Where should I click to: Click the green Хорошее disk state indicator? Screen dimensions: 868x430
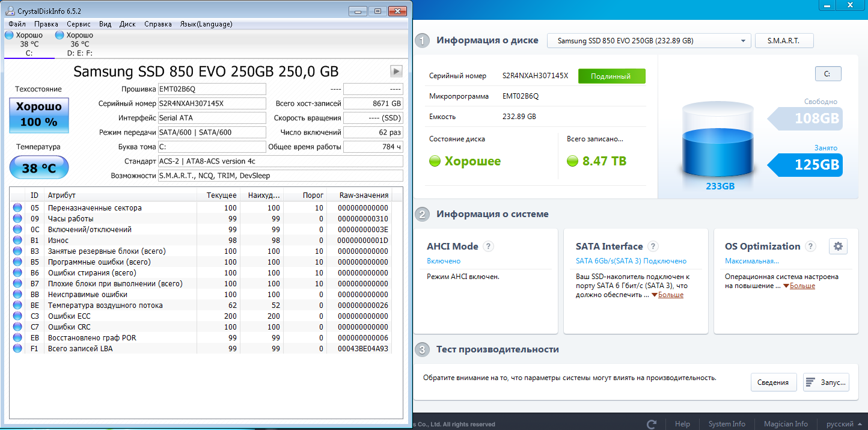click(x=465, y=161)
